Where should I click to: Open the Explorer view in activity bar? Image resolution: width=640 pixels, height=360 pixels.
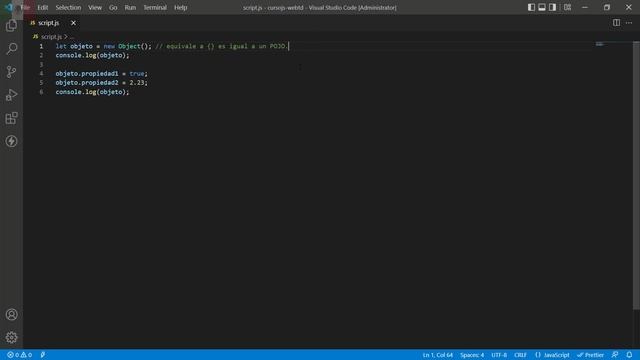coord(11,26)
